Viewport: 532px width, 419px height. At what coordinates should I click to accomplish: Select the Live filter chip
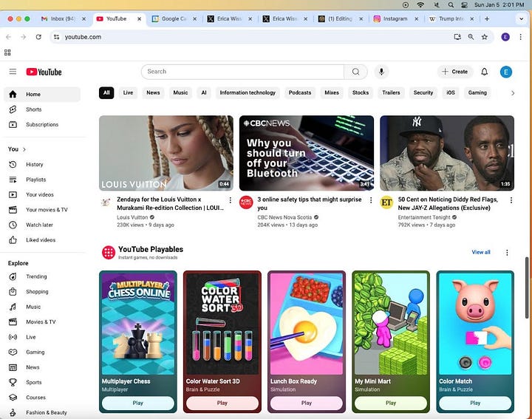point(128,92)
